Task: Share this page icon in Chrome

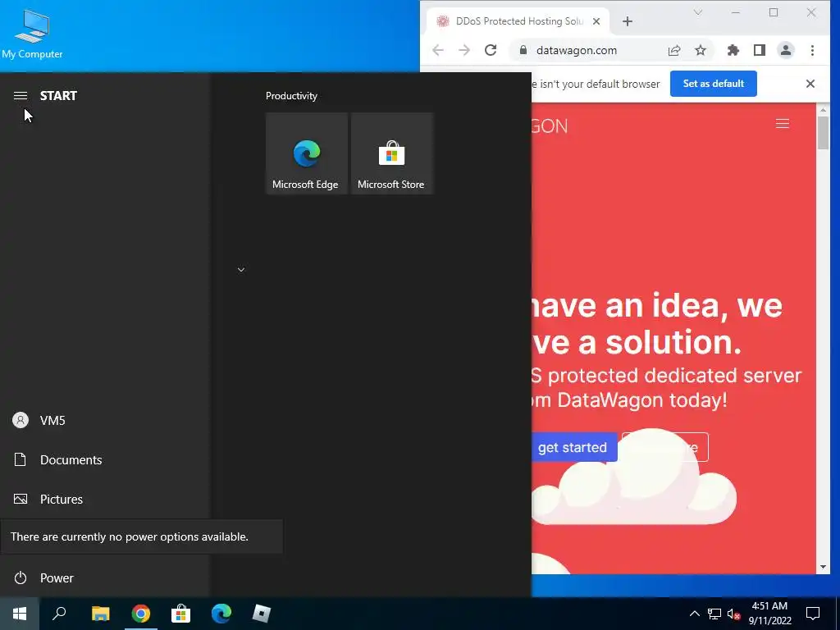Action: point(674,50)
